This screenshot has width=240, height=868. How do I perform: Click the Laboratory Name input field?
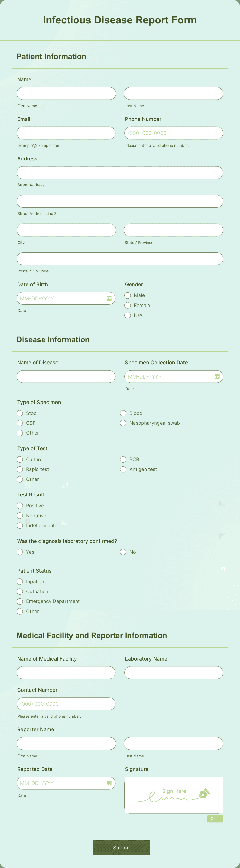click(174, 673)
